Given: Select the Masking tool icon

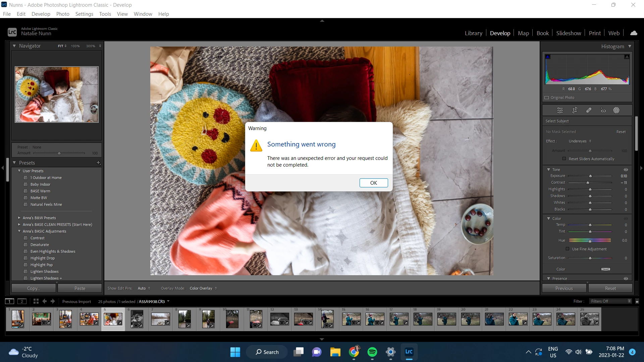Looking at the screenshot, I should coord(616,110).
